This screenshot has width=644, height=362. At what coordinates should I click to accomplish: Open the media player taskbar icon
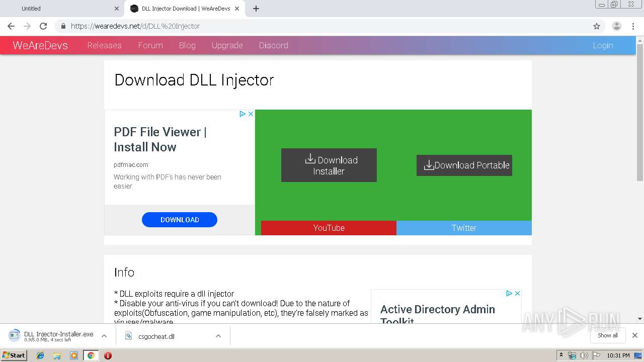pos(74,355)
